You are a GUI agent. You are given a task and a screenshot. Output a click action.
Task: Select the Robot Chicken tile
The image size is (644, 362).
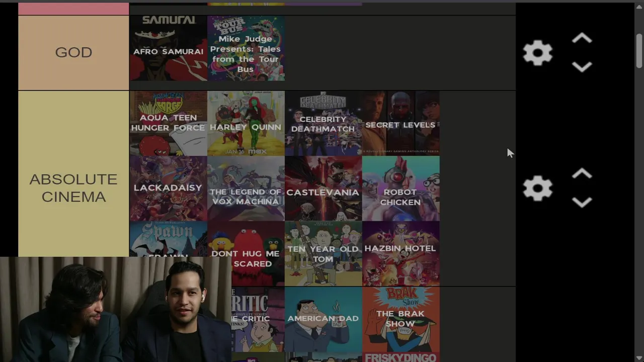coord(401,189)
